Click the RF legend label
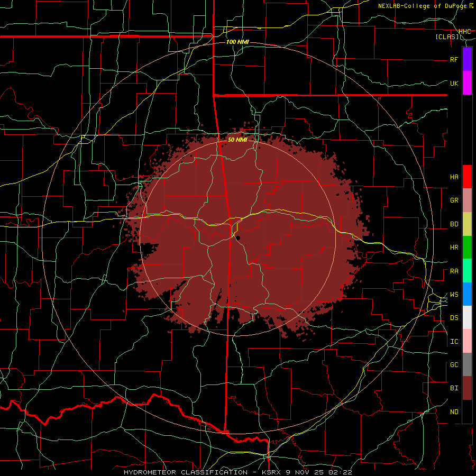This screenshot has width=476, height=476. click(x=454, y=59)
